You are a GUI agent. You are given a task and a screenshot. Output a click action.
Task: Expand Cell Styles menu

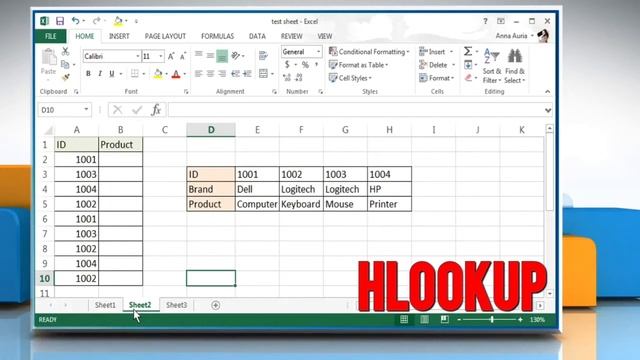point(350,78)
